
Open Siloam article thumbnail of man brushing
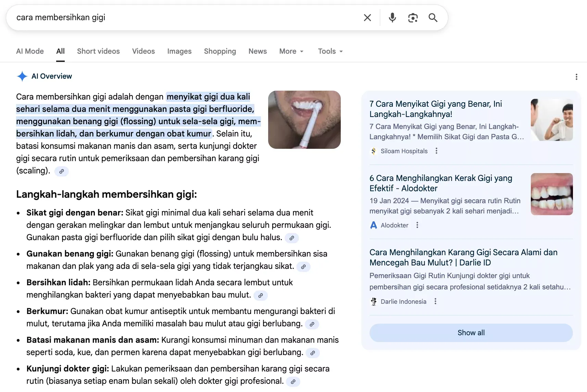552,120
